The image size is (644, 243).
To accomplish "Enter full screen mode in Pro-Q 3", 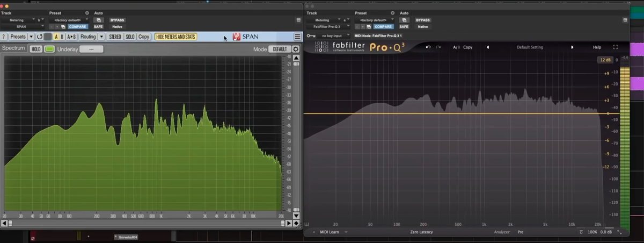I will [616, 47].
